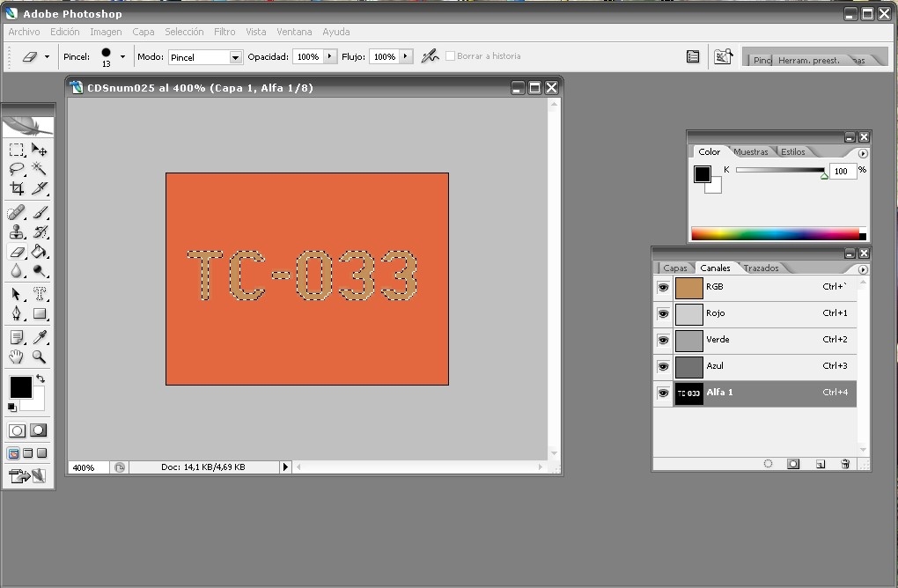The image size is (898, 588).
Task: Select the Move tool
Action: tap(39, 150)
